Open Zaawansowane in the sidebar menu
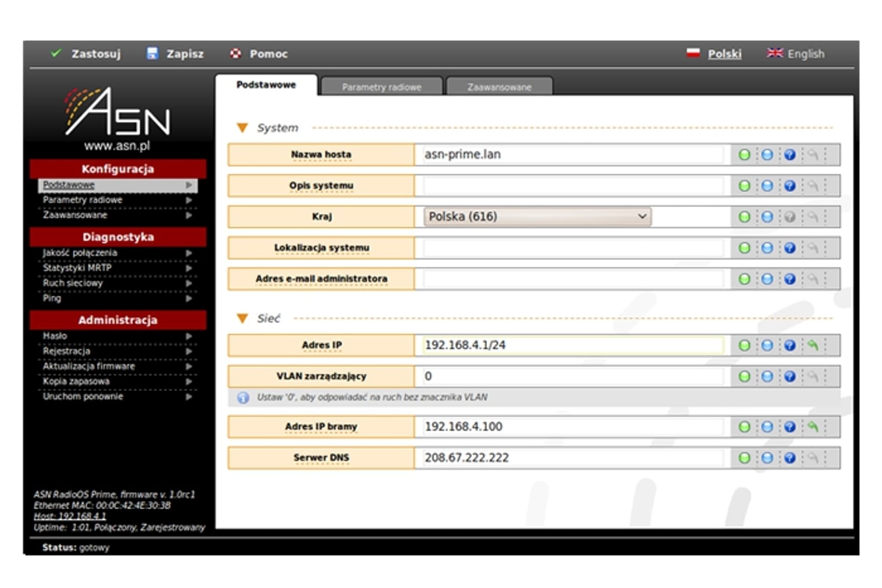Image resolution: width=882 pixels, height=588 pixels. (x=118, y=215)
